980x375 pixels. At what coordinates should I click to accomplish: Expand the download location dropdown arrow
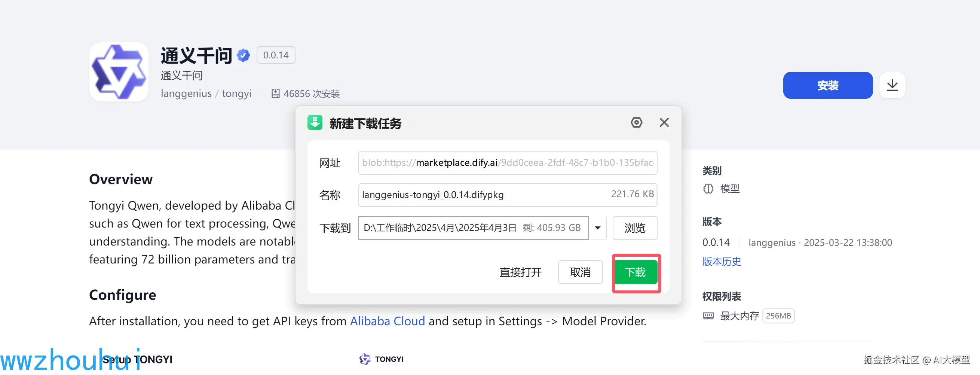(x=598, y=228)
